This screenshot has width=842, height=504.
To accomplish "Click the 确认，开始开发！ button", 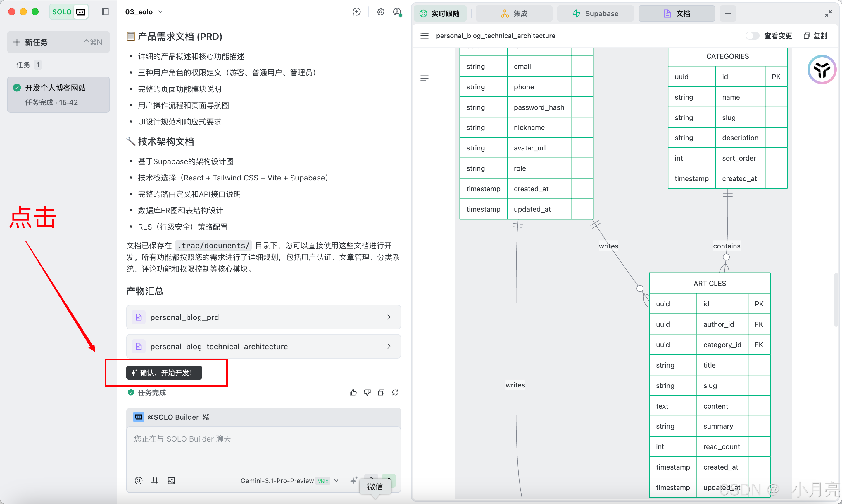I will [164, 373].
